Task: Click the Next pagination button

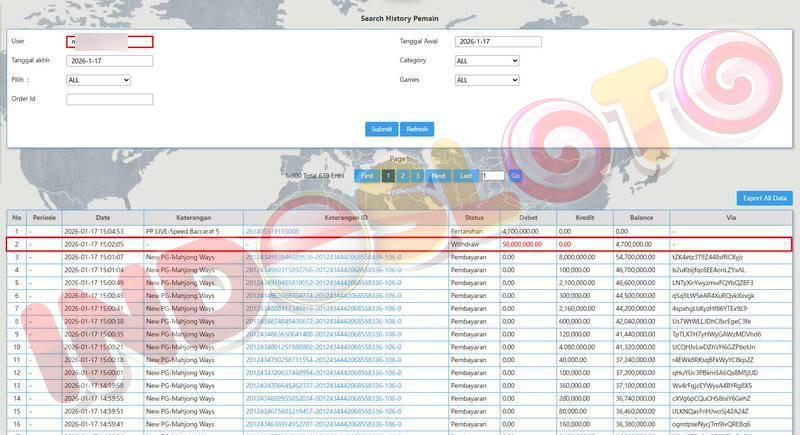Action: click(438, 176)
